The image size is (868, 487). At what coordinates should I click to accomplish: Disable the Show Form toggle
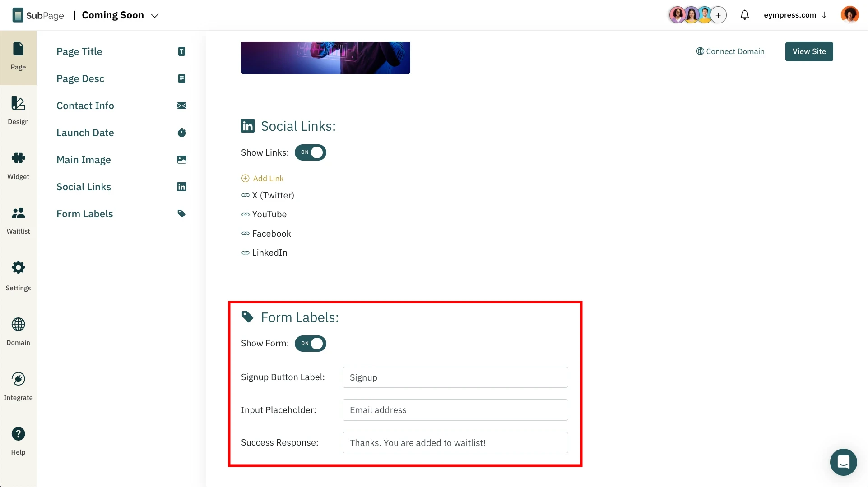click(x=311, y=344)
